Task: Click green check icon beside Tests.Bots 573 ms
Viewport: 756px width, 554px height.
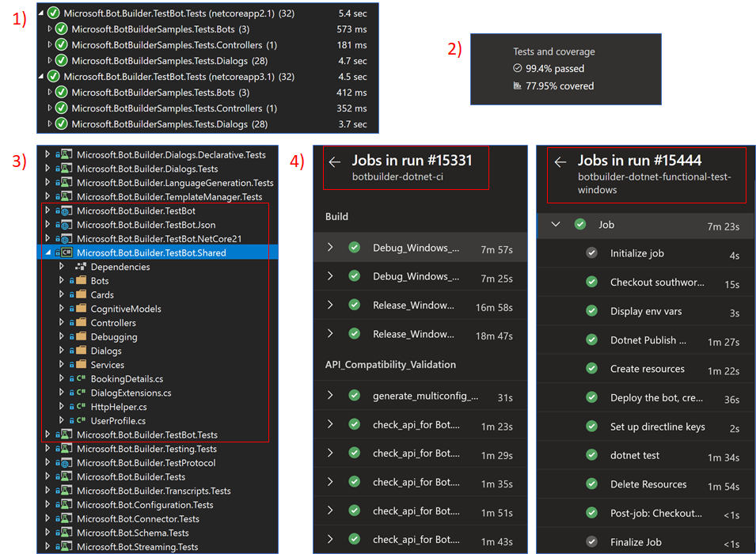Action: [62, 29]
